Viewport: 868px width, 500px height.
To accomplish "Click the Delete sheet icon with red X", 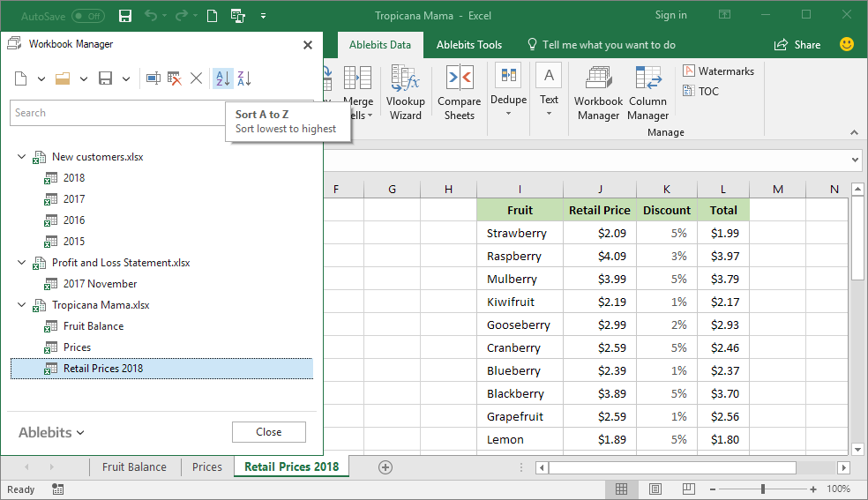I will click(175, 78).
